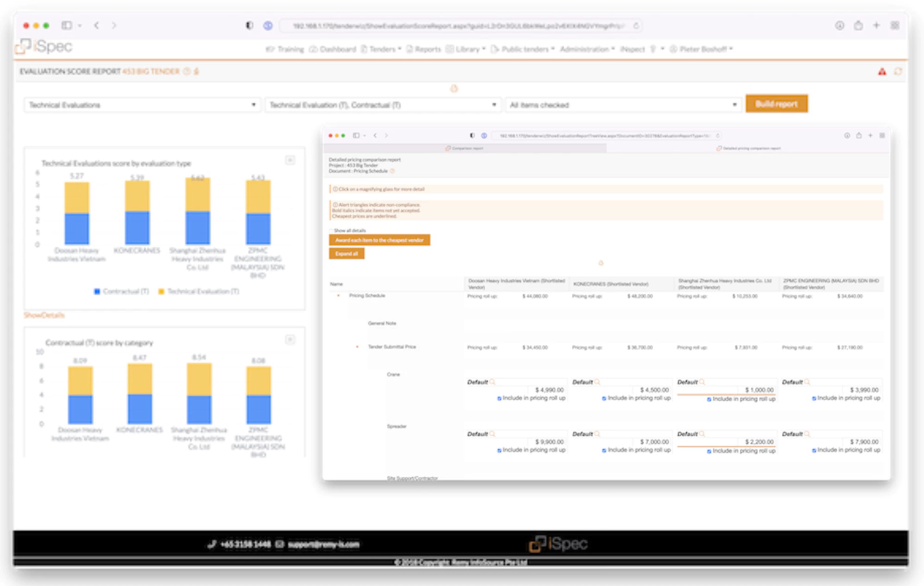Screen dimensions: 924x586
Task: Click the inner report window address bar
Action: point(606,136)
